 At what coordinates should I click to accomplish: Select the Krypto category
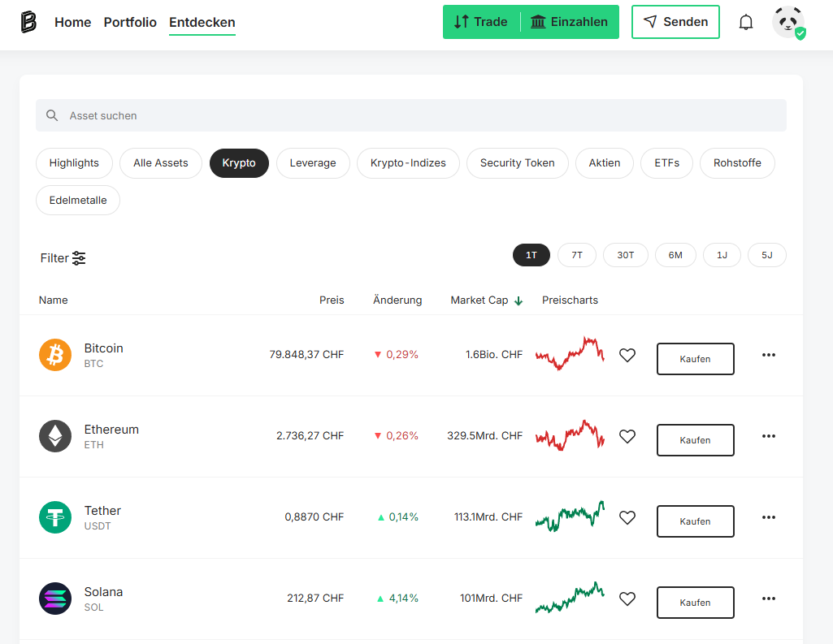pos(239,163)
